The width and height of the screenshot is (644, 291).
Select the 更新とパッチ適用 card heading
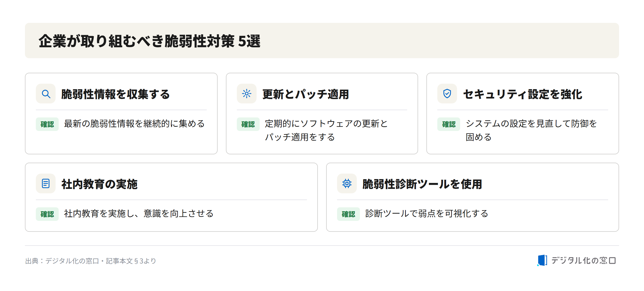tap(306, 94)
